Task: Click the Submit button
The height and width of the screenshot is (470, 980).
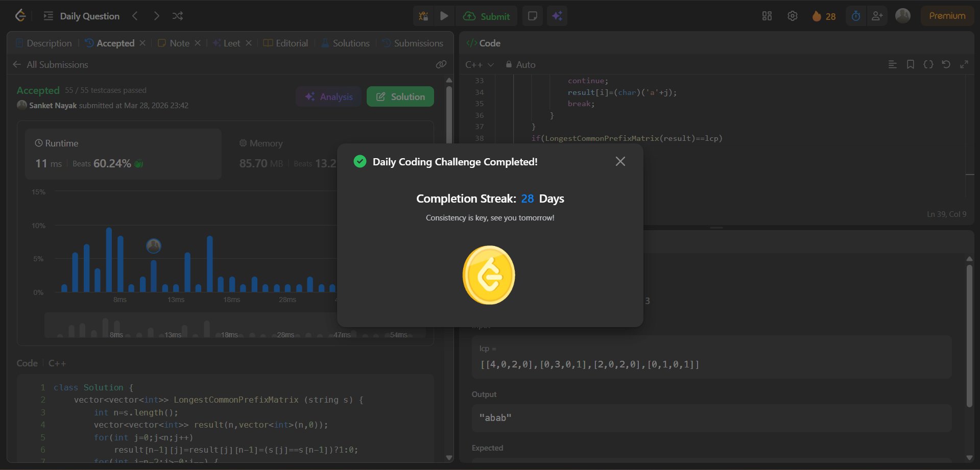Action: coord(486,16)
